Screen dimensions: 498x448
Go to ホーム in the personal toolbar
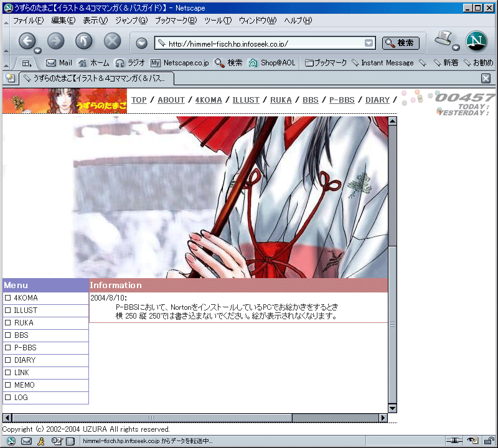click(94, 63)
